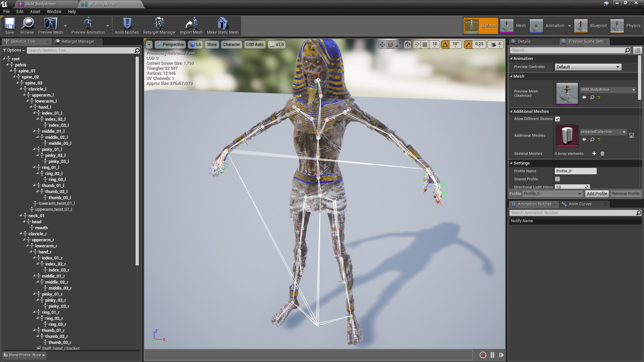Select the translate (move) gizmo in viewport
Screen dimensions: 644x362
pyautogui.click(x=382, y=44)
